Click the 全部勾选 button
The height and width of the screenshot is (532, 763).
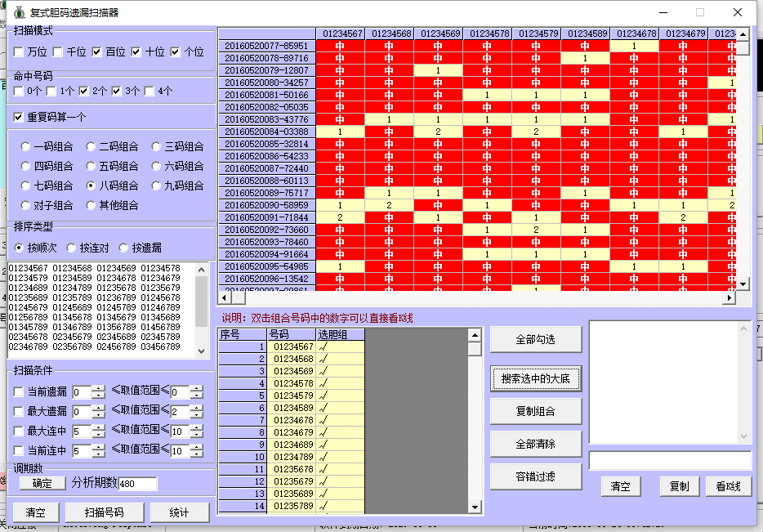tap(536, 339)
